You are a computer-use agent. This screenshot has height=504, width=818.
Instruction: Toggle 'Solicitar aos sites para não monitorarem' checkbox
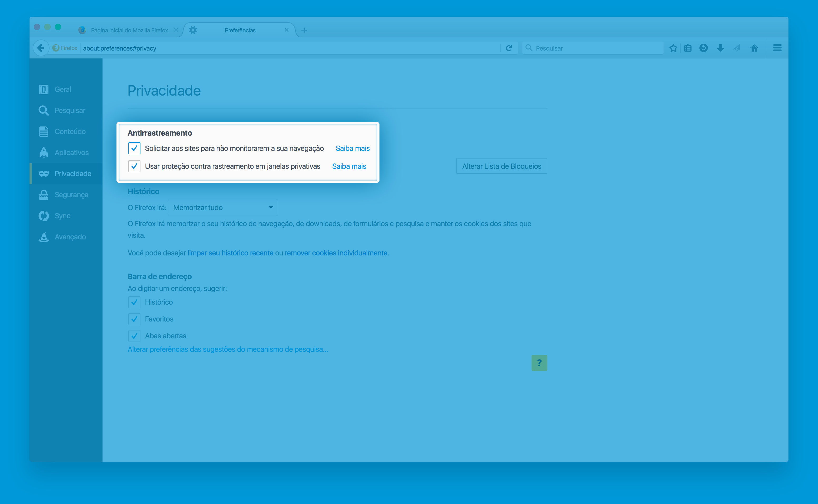coord(133,148)
